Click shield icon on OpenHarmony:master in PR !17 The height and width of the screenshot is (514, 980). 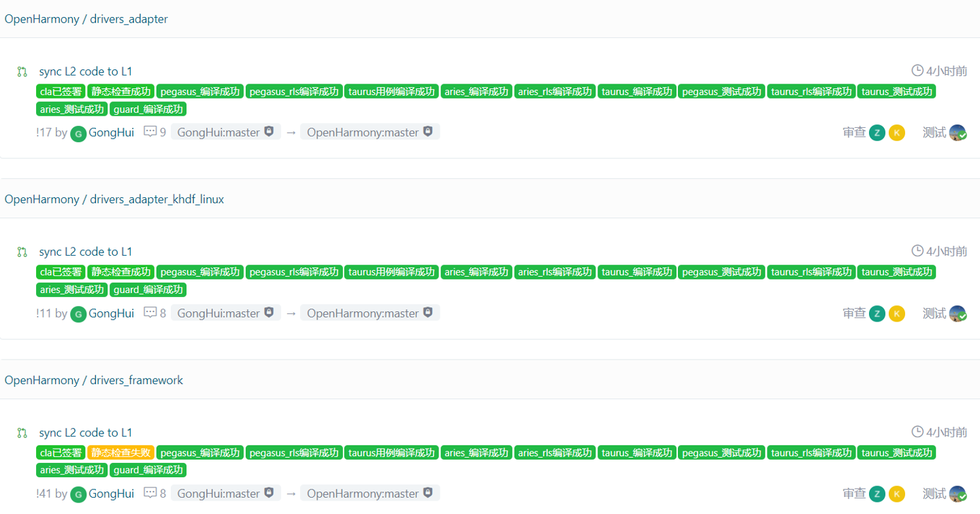(427, 132)
